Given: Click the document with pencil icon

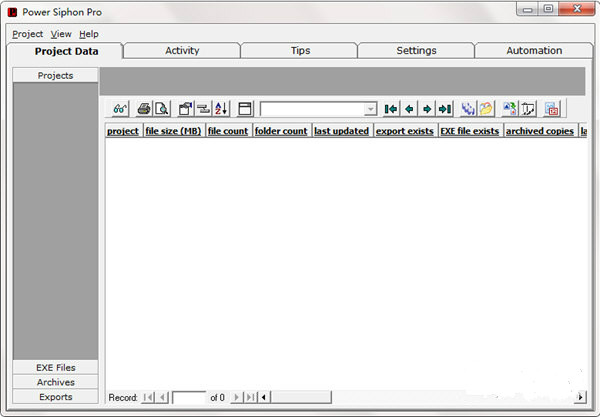Looking at the screenshot, I should pos(528,109).
